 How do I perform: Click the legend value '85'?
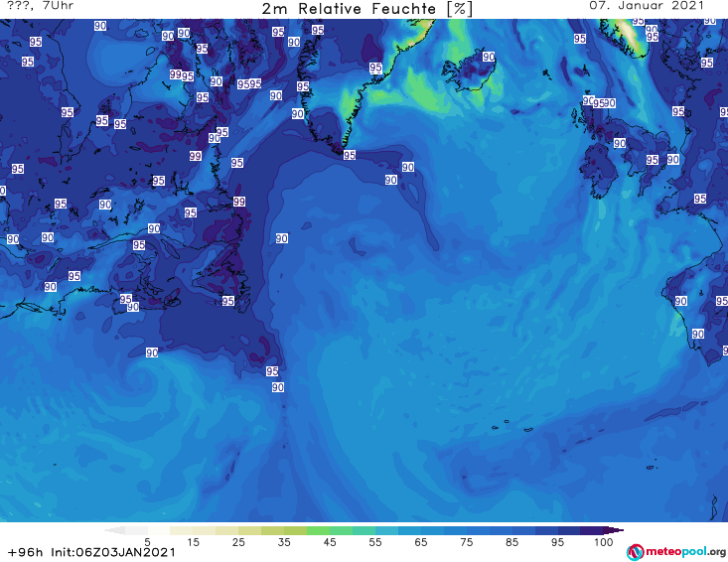(511, 542)
